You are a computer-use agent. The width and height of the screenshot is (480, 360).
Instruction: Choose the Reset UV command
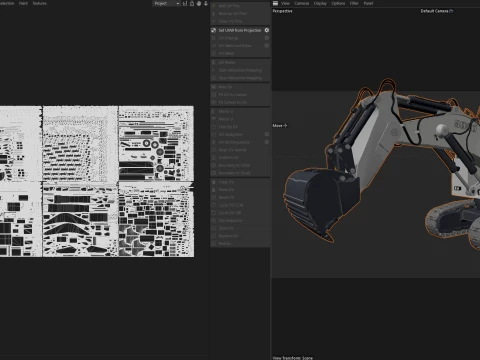click(x=240, y=197)
